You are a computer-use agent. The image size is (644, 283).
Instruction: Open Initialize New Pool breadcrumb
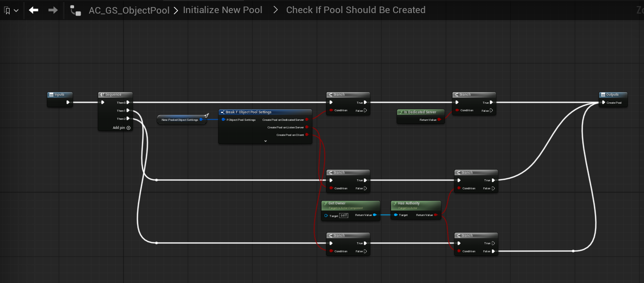[x=222, y=10]
